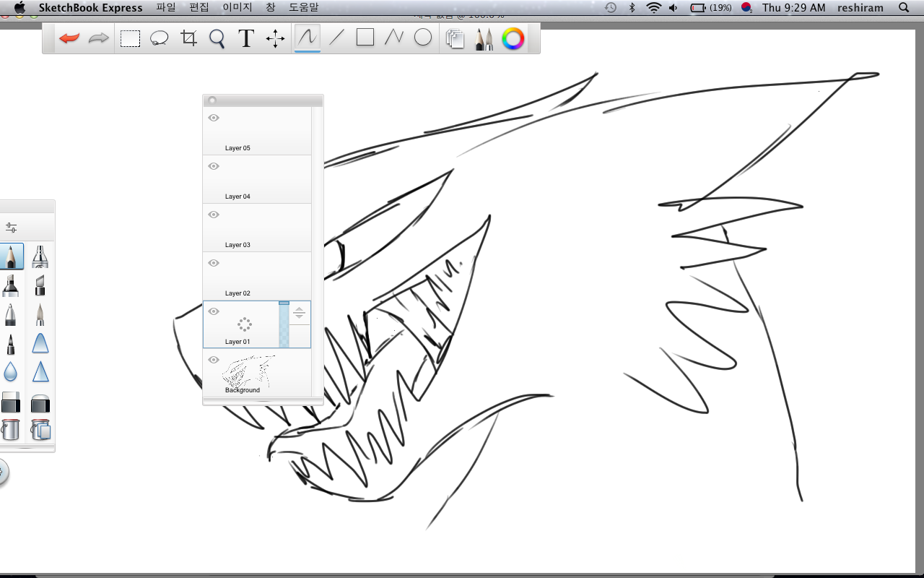This screenshot has width=924, height=578.
Task: Select the rectangular marquee selection tool
Action: (x=130, y=38)
